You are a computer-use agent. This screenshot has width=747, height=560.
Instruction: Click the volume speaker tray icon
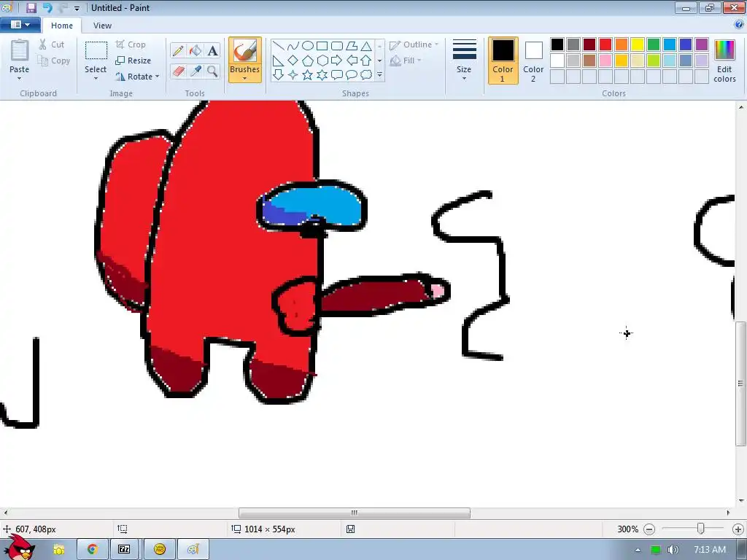[x=673, y=550]
